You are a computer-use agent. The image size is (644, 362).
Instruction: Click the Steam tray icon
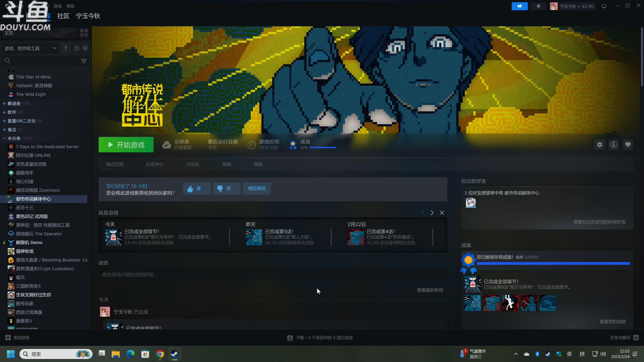tap(548, 354)
